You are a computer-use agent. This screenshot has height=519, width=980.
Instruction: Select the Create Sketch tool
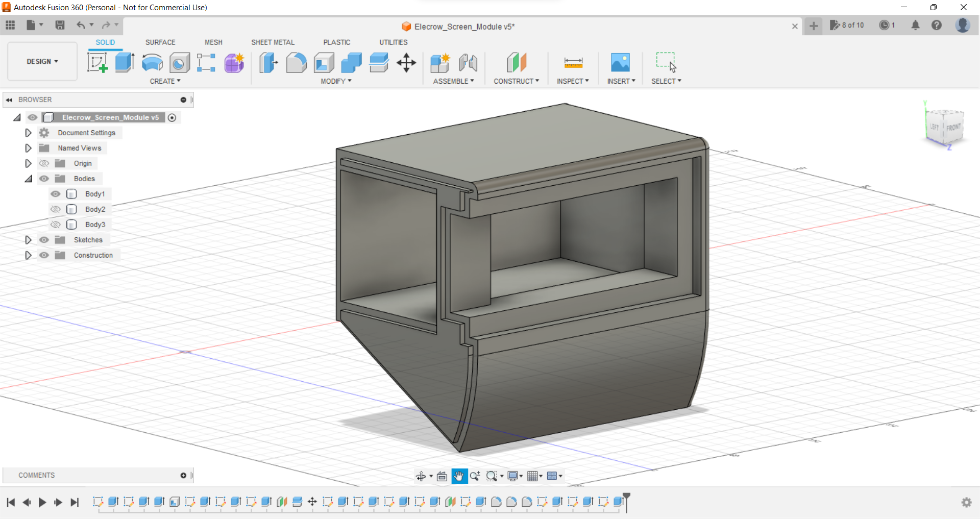97,63
